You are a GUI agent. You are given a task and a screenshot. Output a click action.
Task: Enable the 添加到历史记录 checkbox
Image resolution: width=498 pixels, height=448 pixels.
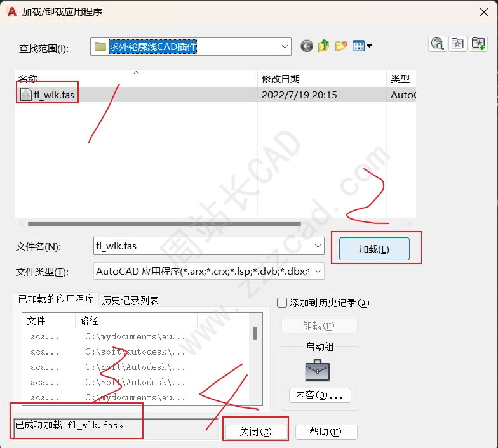283,303
